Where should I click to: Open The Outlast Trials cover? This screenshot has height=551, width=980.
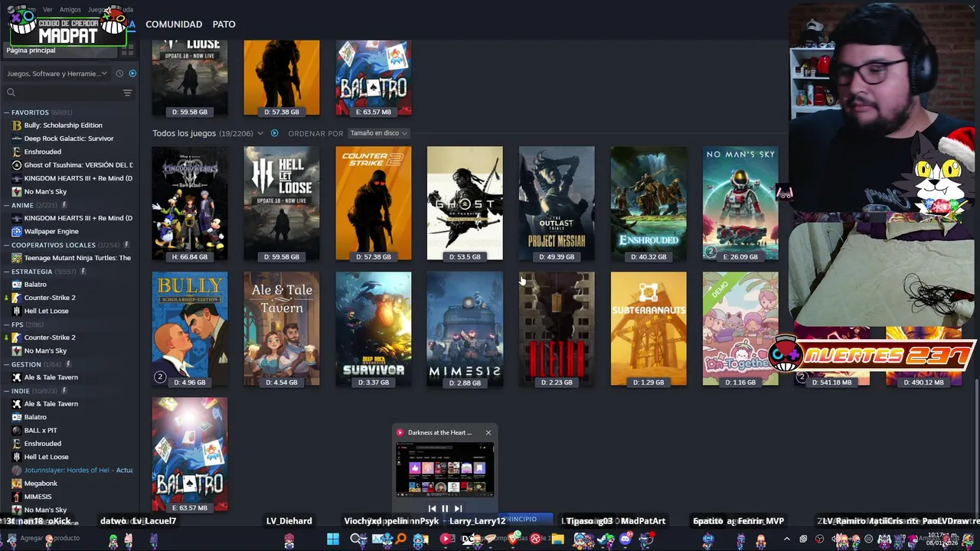557,204
